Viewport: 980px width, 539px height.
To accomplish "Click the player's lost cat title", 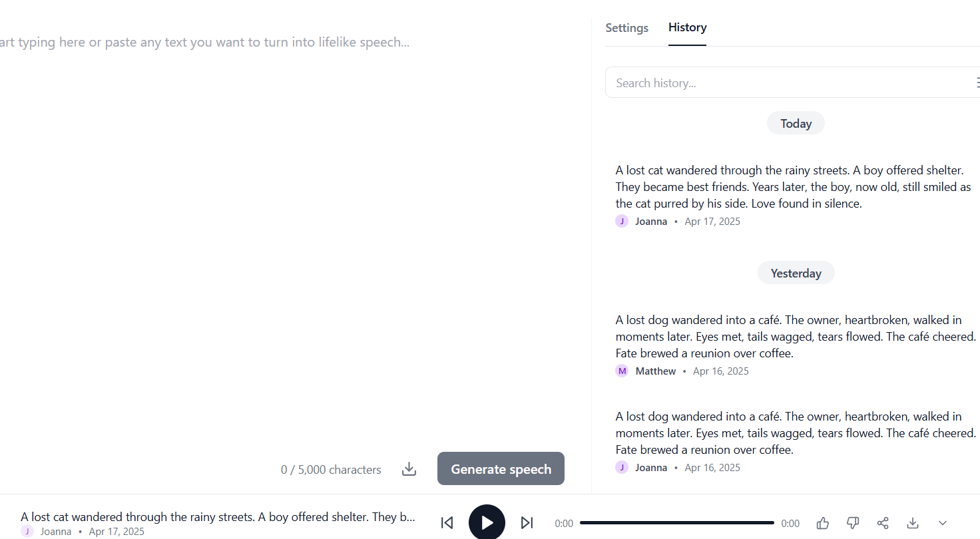I will tap(218, 517).
